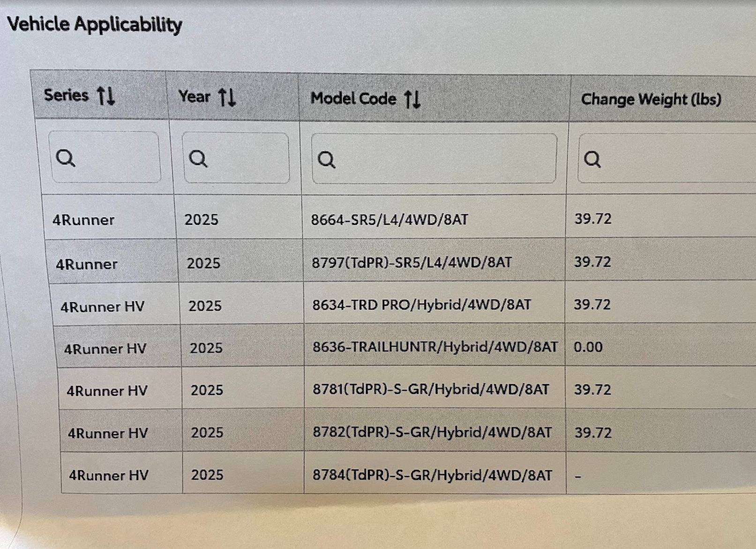Sort table by Model Code arrows
This screenshot has height=549, width=756.
click(x=412, y=99)
